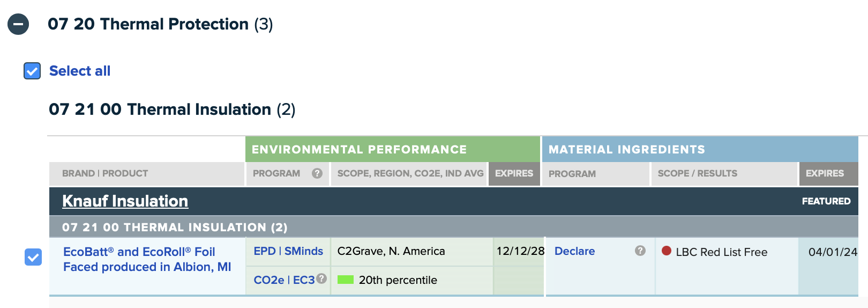The image size is (868, 308).
Task: Click the FEATURED label in Knauf row
Action: coord(826,201)
